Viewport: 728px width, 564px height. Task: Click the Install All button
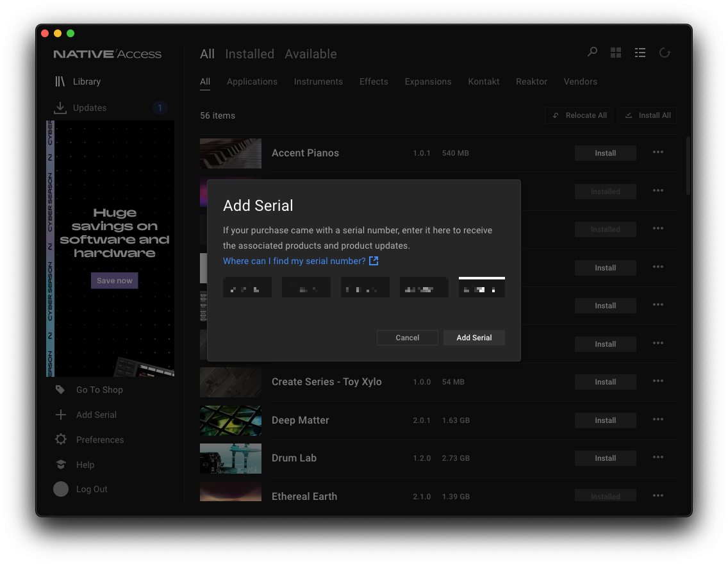click(x=647, y=115)
